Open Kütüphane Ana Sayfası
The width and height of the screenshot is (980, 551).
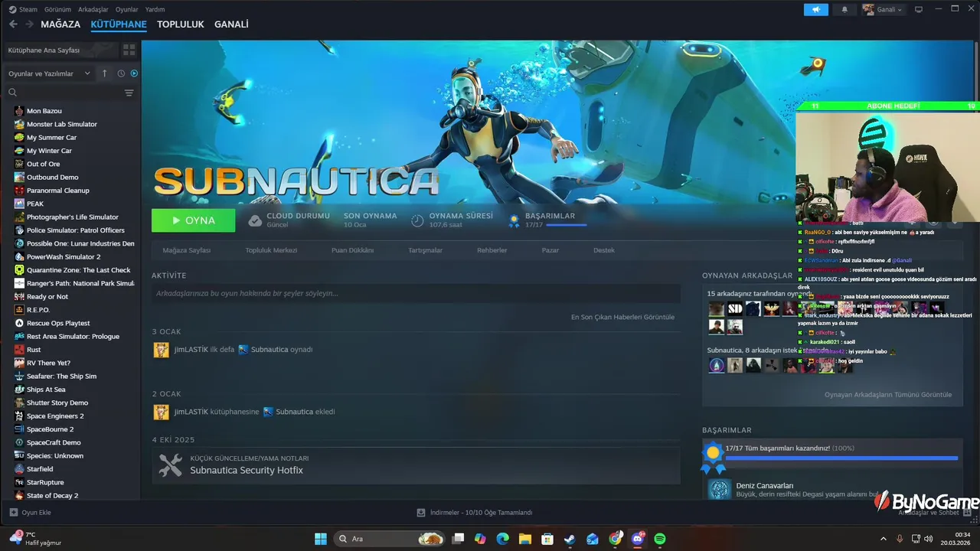coord(61,50)
